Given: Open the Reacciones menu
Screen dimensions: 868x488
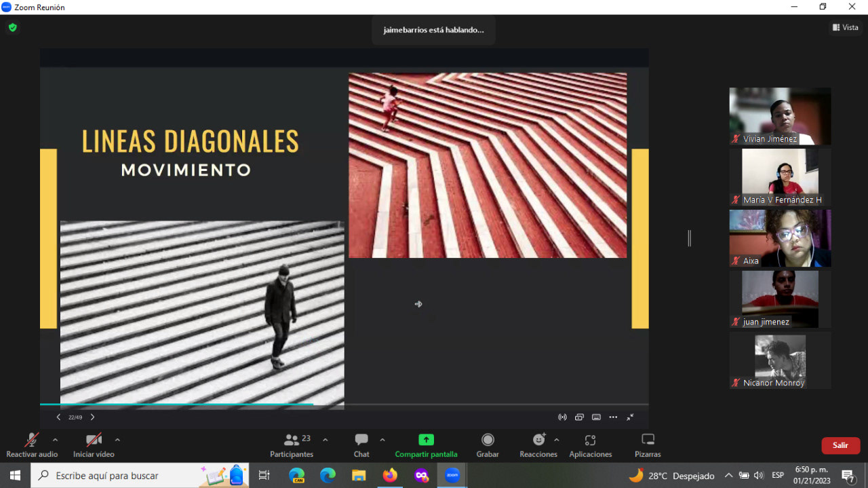Looking at the screenshot, I should [538, 445].
